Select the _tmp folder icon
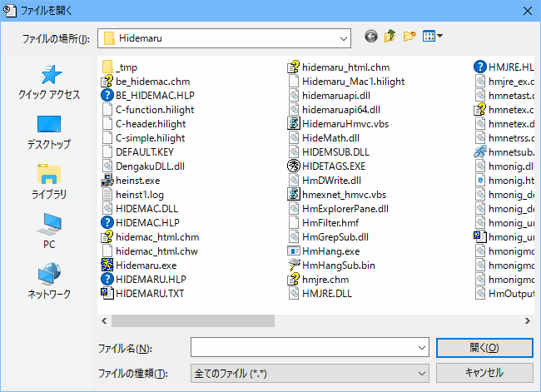Viewport: 541px width, 392px height. (107, 67)
